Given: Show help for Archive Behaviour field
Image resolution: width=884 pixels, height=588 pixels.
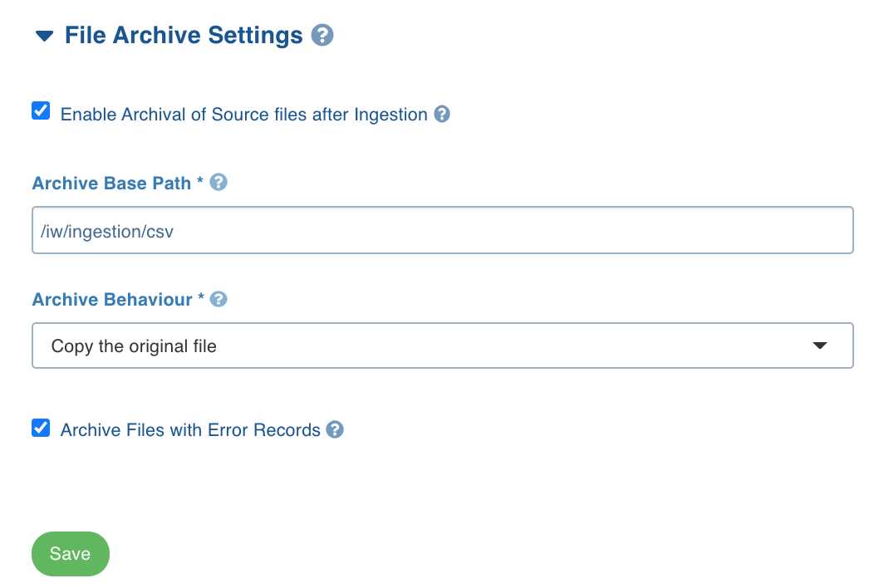Looking at the screenshot, I should [219, 299].
